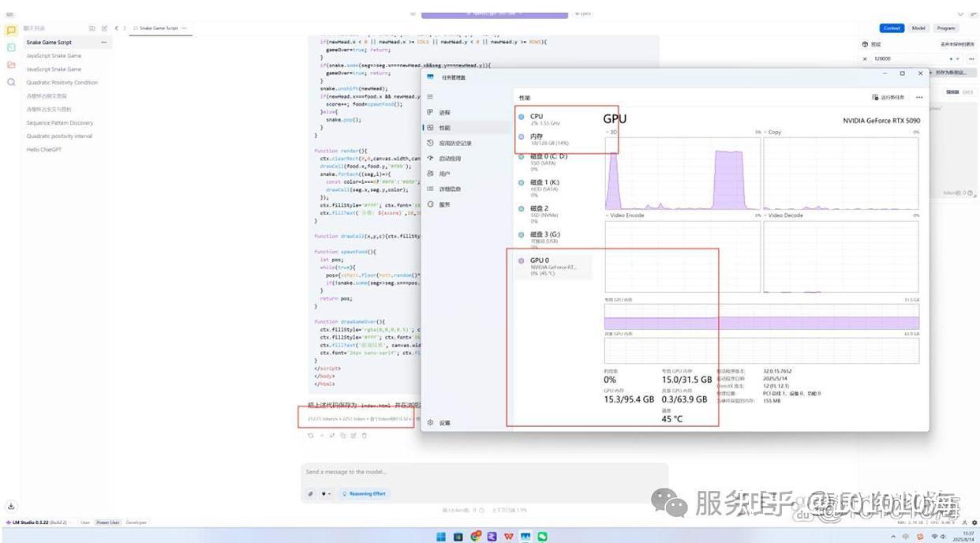Switch LM Studio to Power User mode

pos(107,522)
